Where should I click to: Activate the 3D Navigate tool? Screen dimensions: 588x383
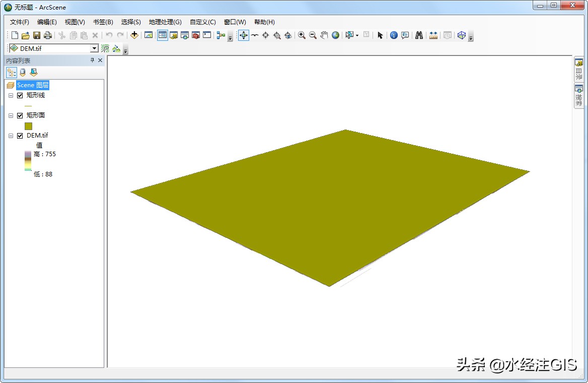244,35
